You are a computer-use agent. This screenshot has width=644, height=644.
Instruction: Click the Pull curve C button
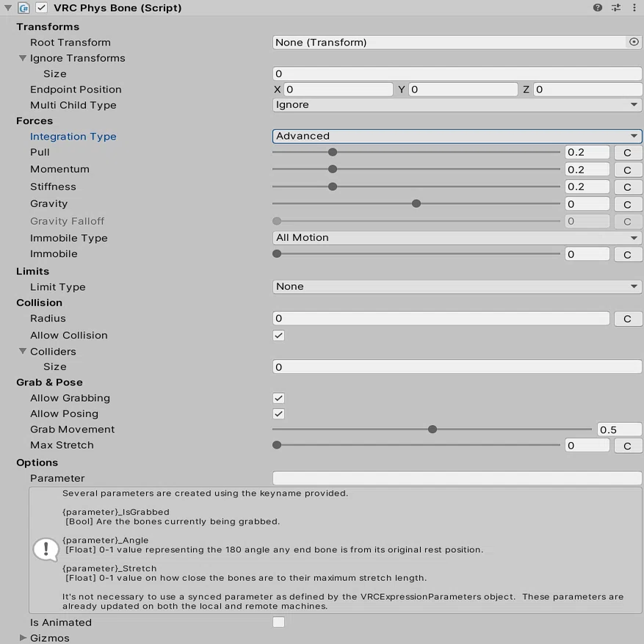627,153
